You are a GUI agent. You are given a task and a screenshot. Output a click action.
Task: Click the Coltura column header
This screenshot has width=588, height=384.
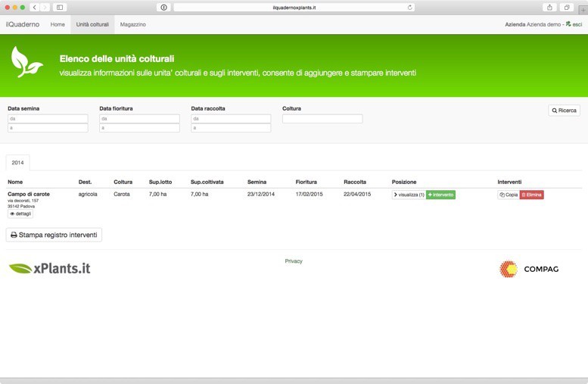(x=123, y=182)
